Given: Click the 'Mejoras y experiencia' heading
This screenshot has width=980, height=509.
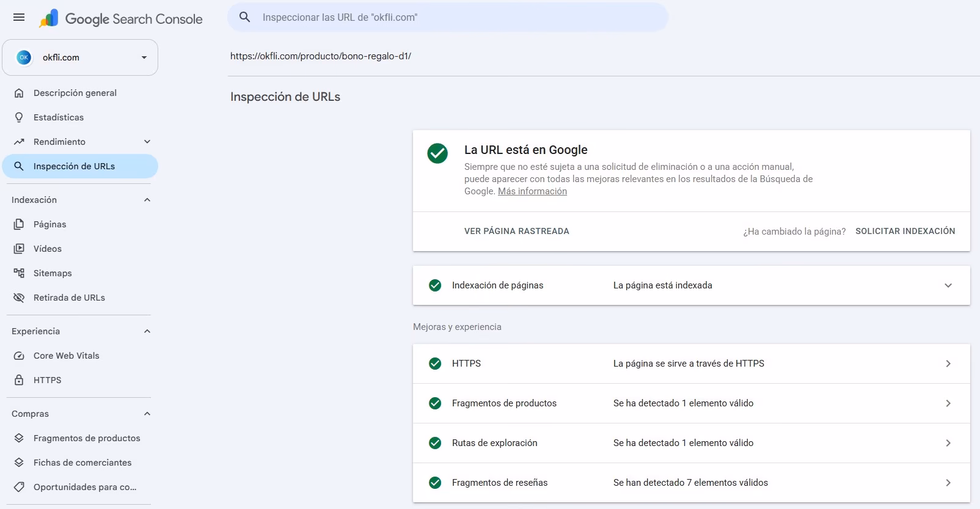Looking at the screenshot, I should coord(457,327).
